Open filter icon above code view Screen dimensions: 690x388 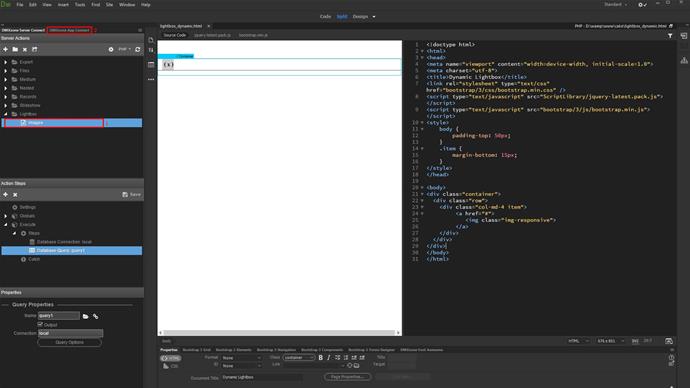pos(670,36)
